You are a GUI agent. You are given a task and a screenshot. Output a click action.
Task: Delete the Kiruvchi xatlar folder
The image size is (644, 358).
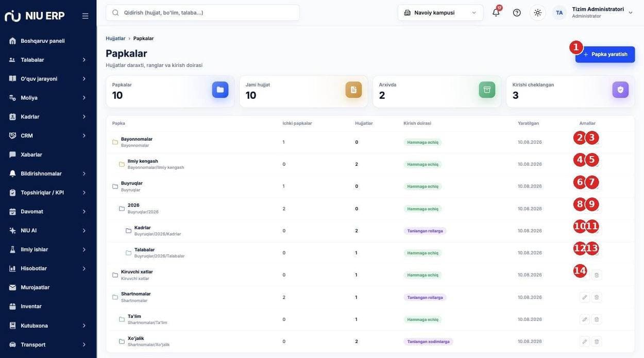597,275
